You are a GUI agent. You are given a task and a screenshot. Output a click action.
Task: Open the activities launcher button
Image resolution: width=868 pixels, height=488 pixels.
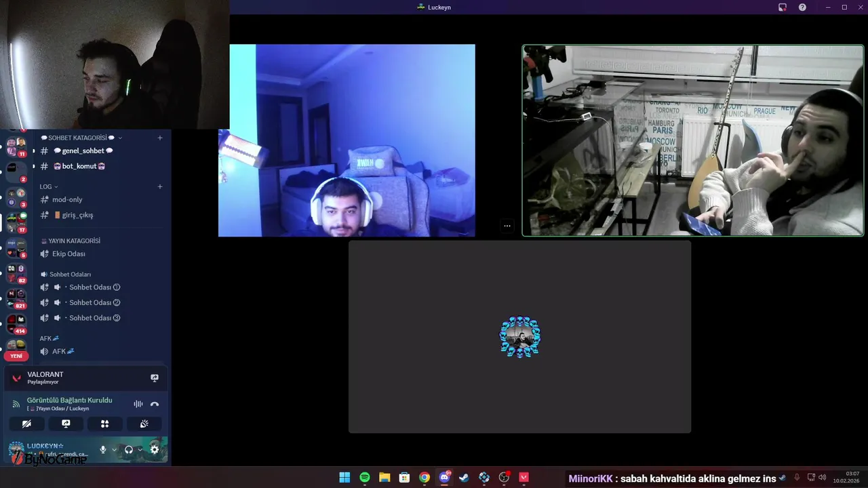point(104,424)
